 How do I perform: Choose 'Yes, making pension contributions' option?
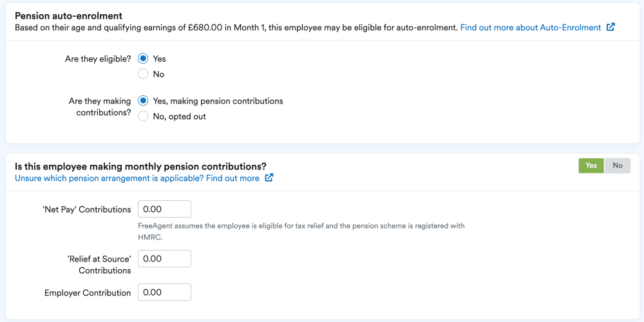point(144,101)
